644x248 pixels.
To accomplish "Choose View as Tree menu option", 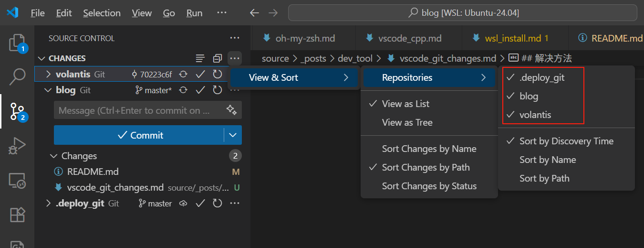I will pyautogui.click(x=407, y=122).
